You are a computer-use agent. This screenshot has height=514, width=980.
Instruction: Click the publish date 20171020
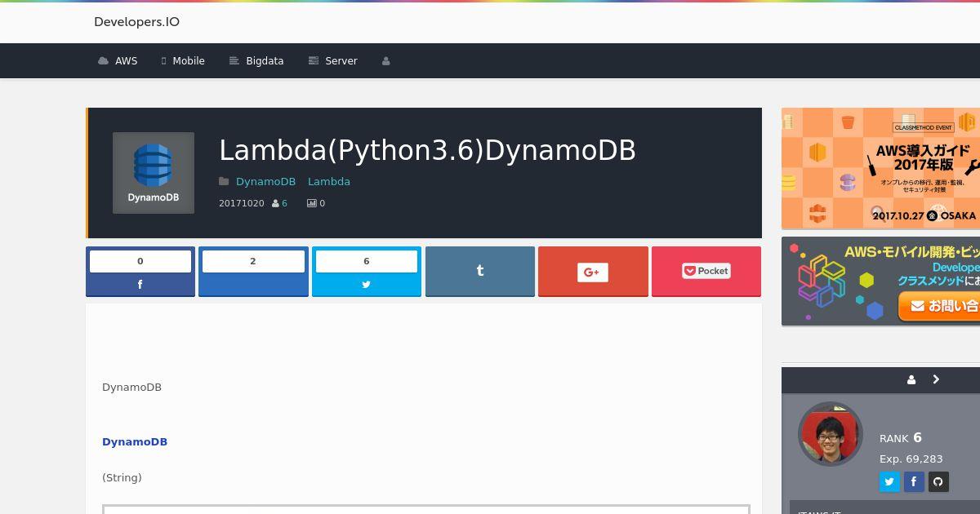pyautogui.click(x=242, y=203)
